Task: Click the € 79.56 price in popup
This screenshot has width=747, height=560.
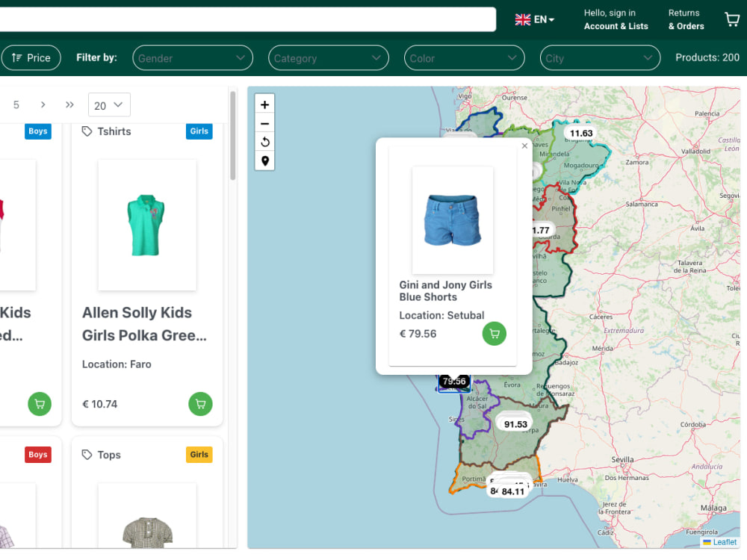Action: coord(418,334)
